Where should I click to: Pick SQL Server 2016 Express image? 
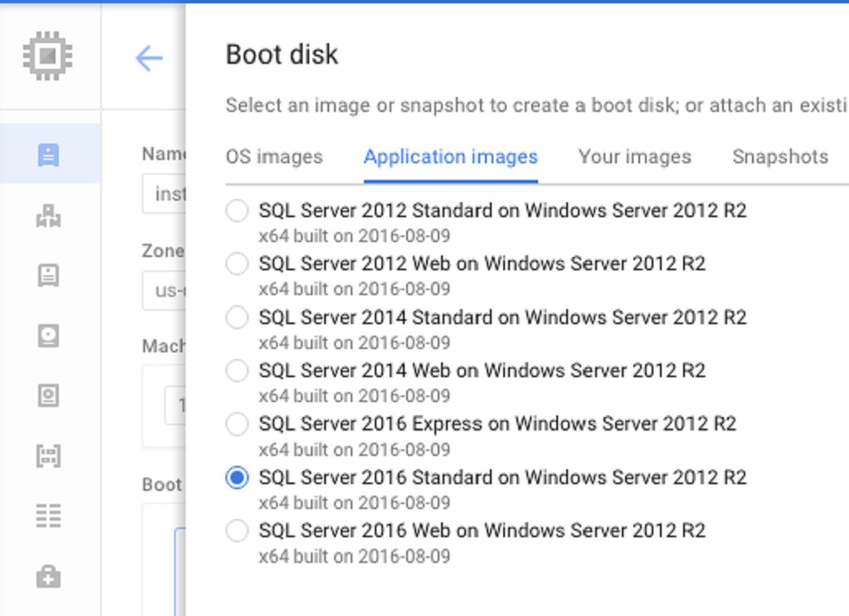[237, 424]
